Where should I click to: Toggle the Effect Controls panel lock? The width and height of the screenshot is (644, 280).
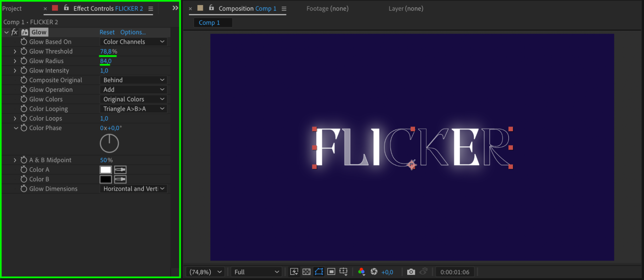(66, 8)
